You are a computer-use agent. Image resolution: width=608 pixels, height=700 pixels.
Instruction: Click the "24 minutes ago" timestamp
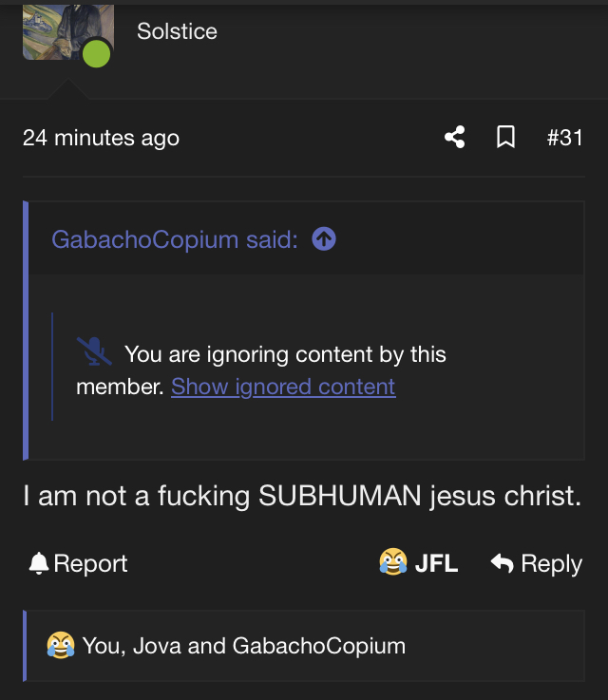101,138
